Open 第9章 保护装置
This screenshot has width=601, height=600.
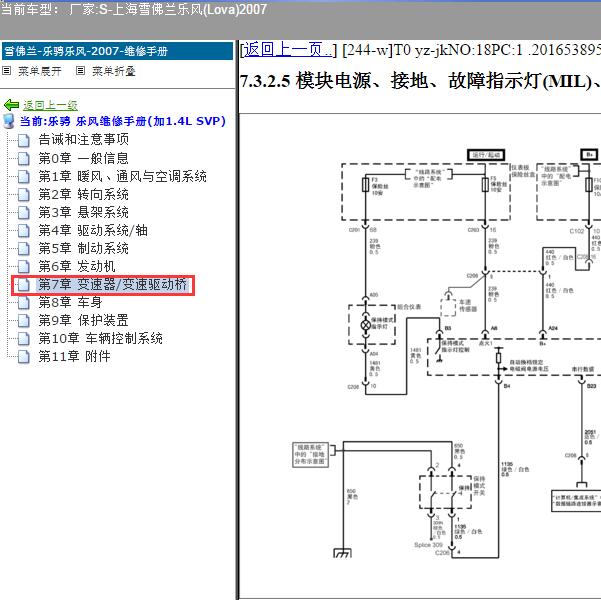[x=83, y=320]
